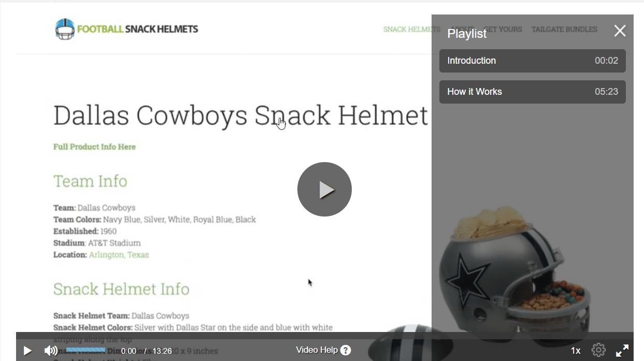
Task: Change the 1x playback speed
Action: point(576,351)
